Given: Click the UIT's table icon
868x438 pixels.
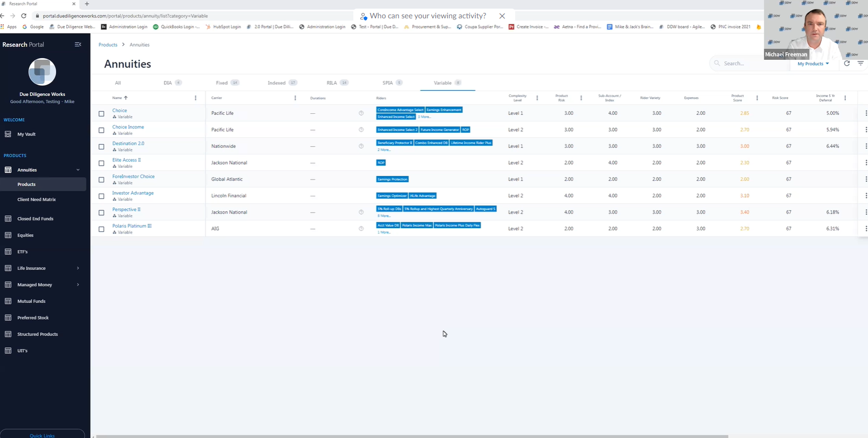Looking at the screenshot, I should 8,351.
